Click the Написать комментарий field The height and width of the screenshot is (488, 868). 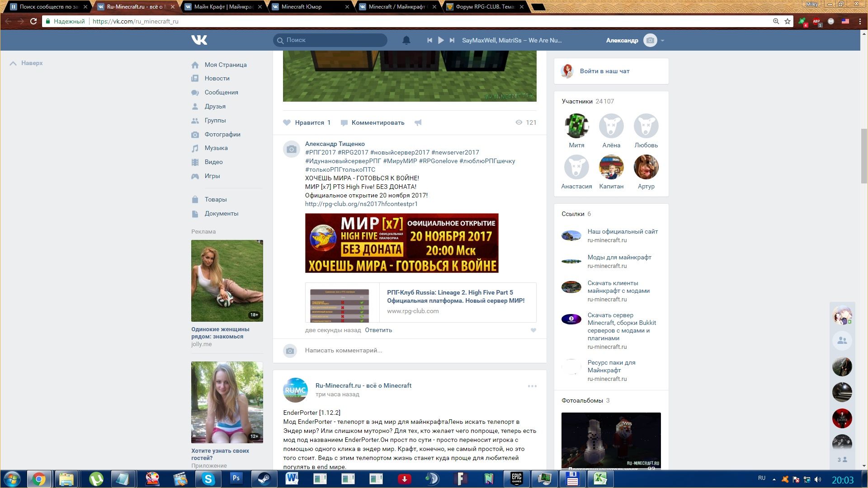click(x=420, y=350)
